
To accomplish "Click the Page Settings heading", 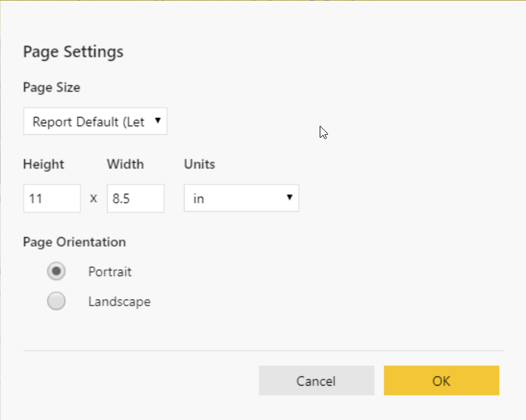I will tap(73, 52).
